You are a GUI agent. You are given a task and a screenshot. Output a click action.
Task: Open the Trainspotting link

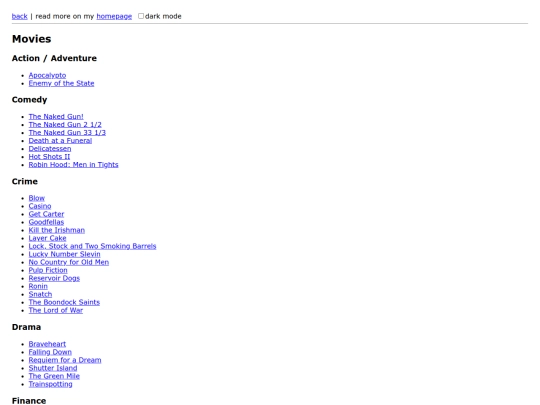pos(50,384)
